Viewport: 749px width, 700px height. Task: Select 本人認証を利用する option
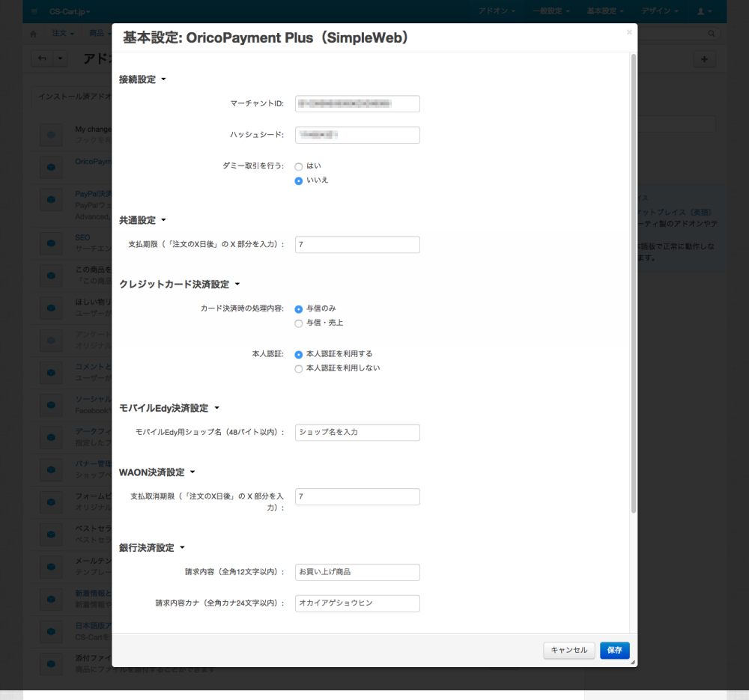pyautogui.click(x=299, y=354)
